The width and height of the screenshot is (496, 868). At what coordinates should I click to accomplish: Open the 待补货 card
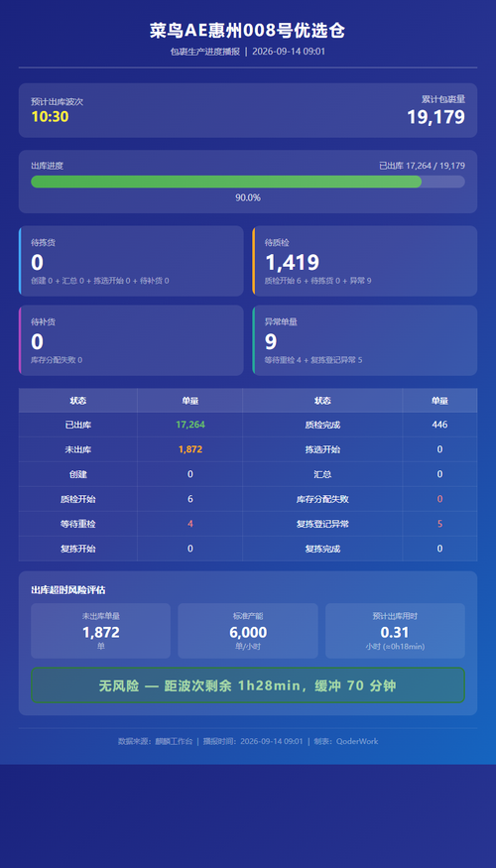pos(131,340)
